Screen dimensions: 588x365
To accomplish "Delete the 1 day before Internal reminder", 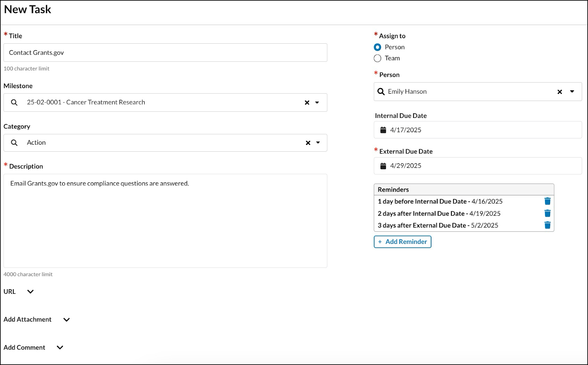I will (547, 201).
